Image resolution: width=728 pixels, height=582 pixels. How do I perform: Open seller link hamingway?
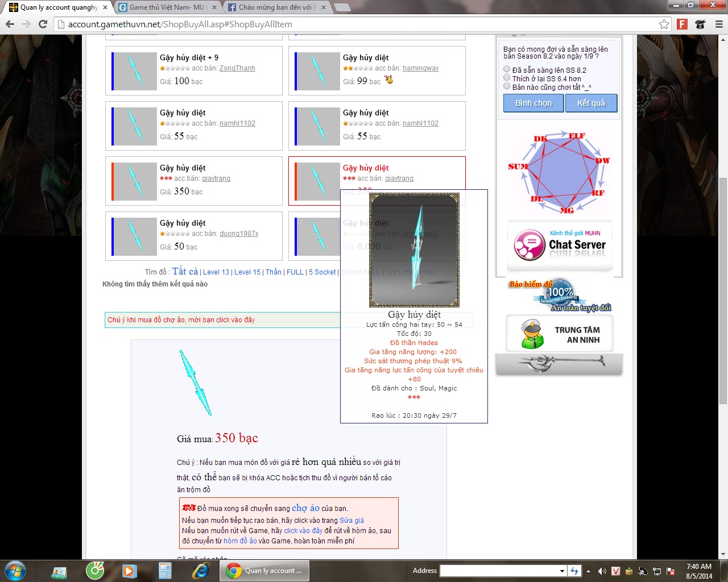(420, 68)
